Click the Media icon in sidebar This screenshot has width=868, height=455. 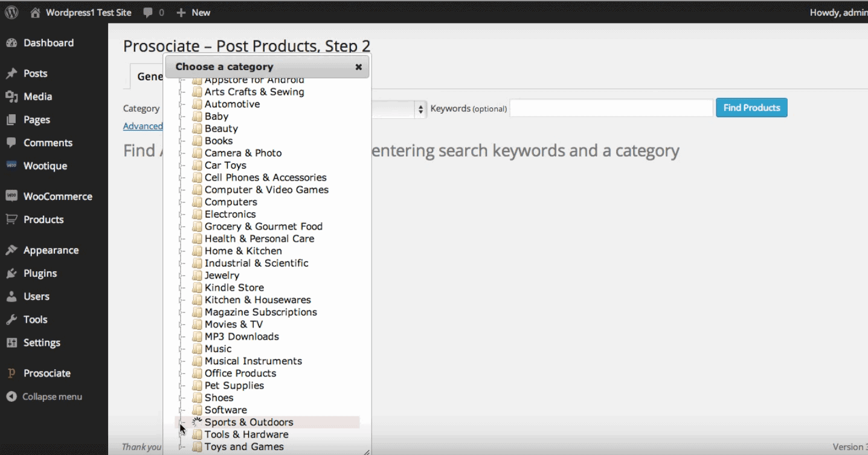(11, 97)
